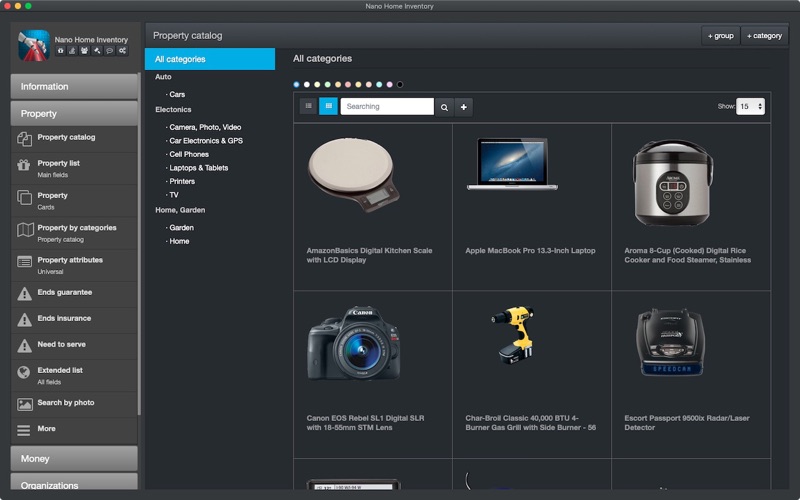Select Cell Phones category
The height and width of the screenshot is (500, 800).
[189, 154]
